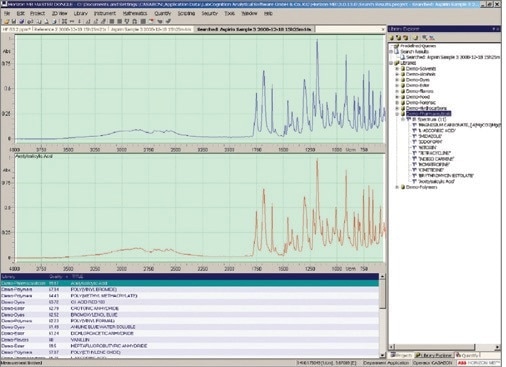Image resolution: width=506 pixels, height=367 pixels.
Task: Open the Project menu
Action: point(37,14)
